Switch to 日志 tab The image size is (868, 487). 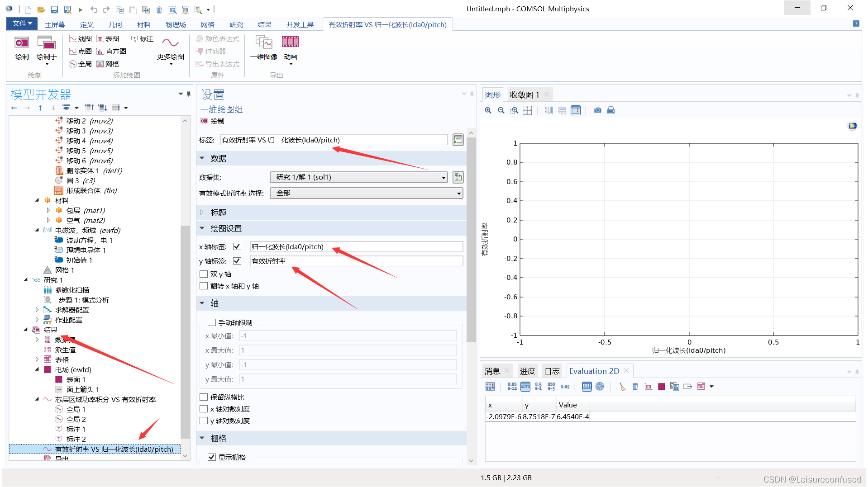(552, 372)
